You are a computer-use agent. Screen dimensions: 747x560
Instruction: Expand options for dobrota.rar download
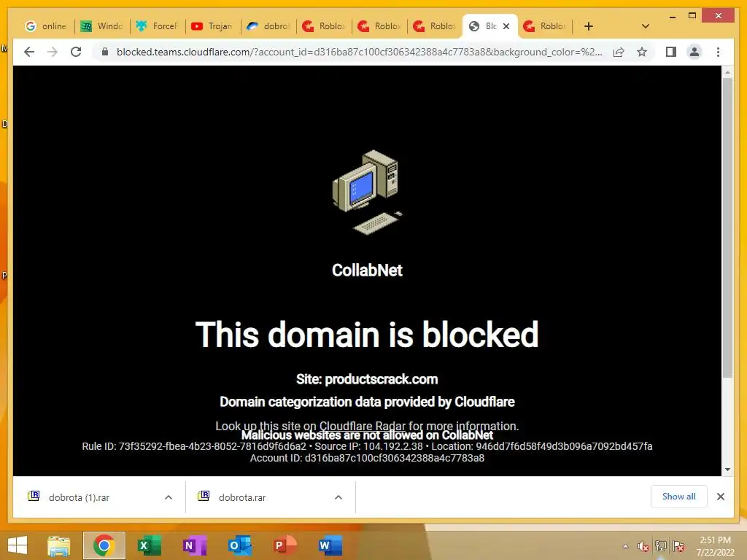(x=338, y=497)
